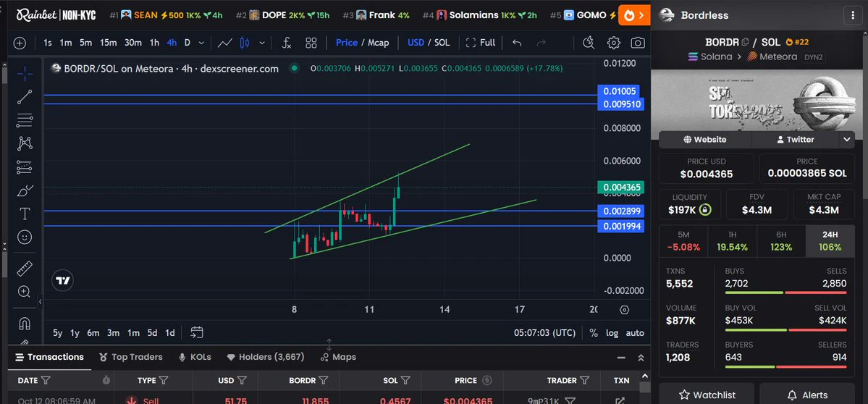Image resolution: width=868 pixels, height=404 pixels.
Task: Click the fire trending arrow button
Action: point(634,15)
